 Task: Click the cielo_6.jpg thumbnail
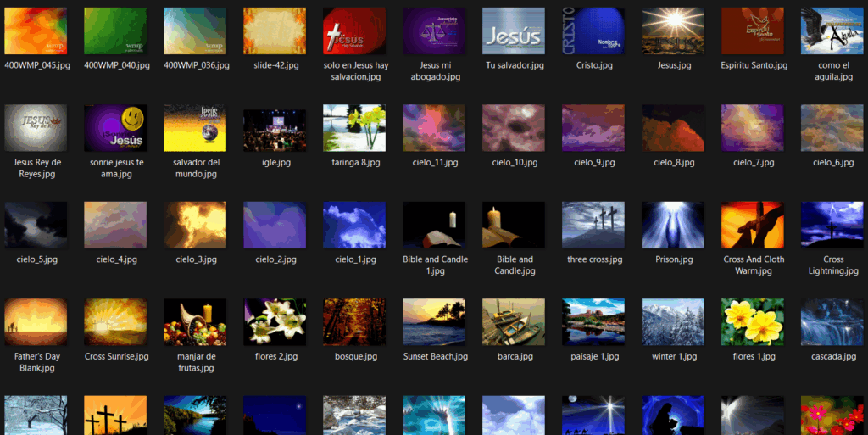(x=832, y=128)
